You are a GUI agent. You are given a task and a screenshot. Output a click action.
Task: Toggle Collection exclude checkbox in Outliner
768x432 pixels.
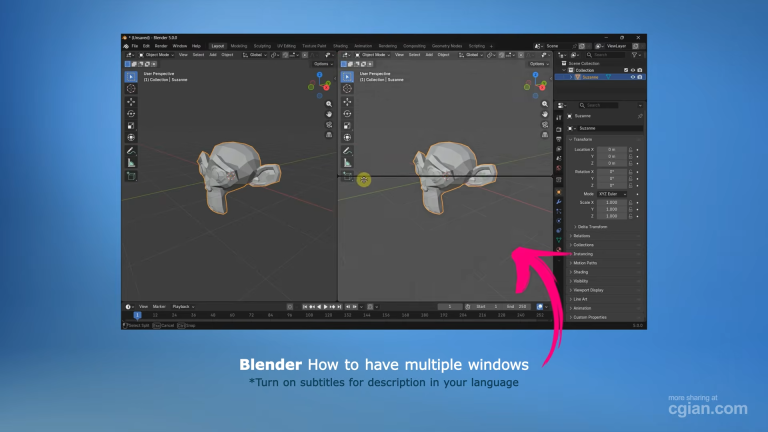626,70
